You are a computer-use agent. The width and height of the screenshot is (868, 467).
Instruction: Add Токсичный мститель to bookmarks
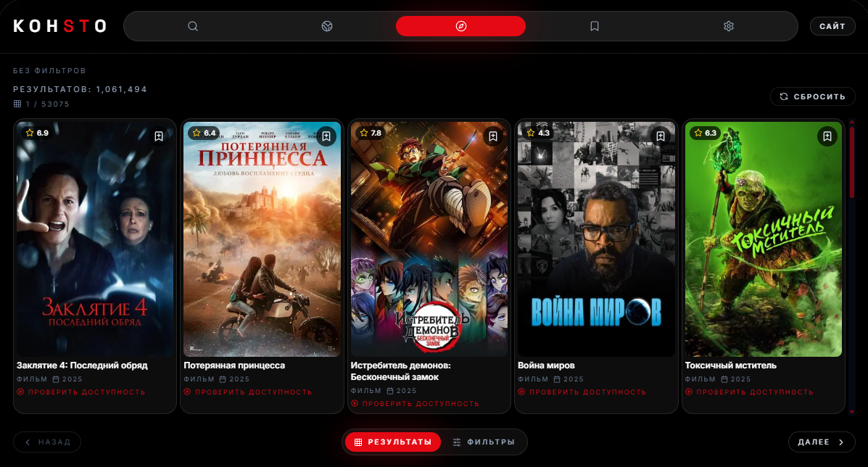click(827, 136)
